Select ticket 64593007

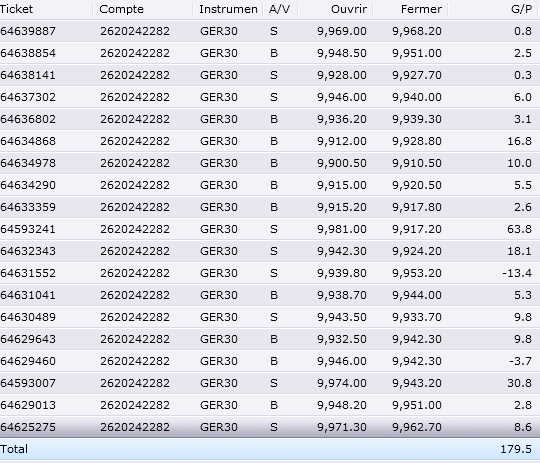28,383
